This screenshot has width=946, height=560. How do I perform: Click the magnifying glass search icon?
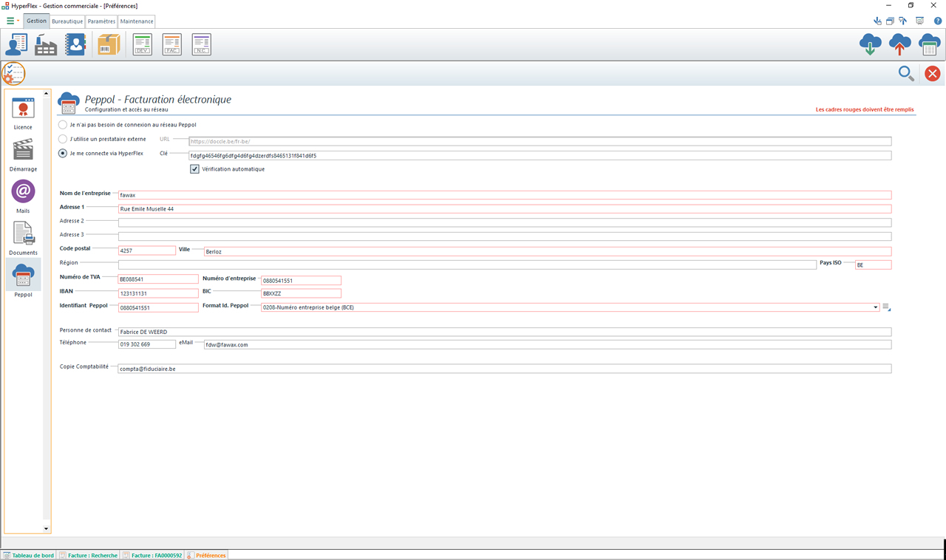pos(905,73)
